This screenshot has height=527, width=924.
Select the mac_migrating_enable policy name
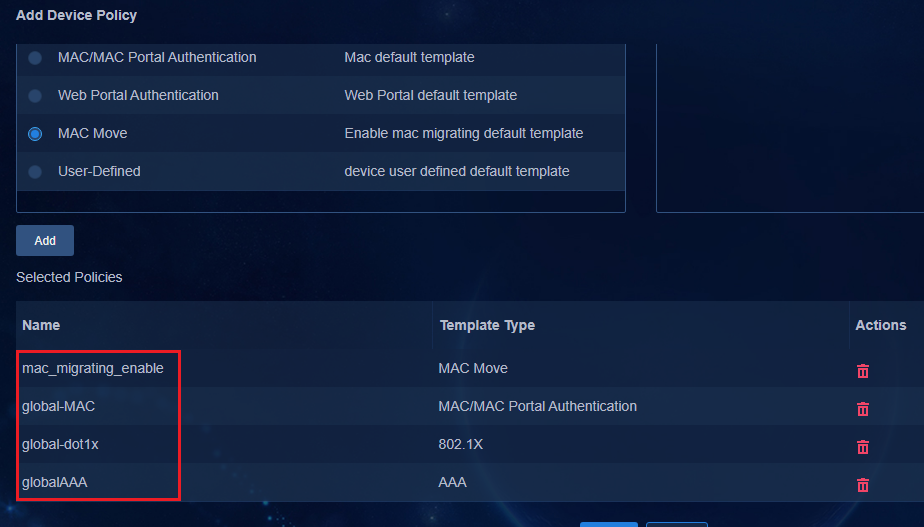point(93,368)
